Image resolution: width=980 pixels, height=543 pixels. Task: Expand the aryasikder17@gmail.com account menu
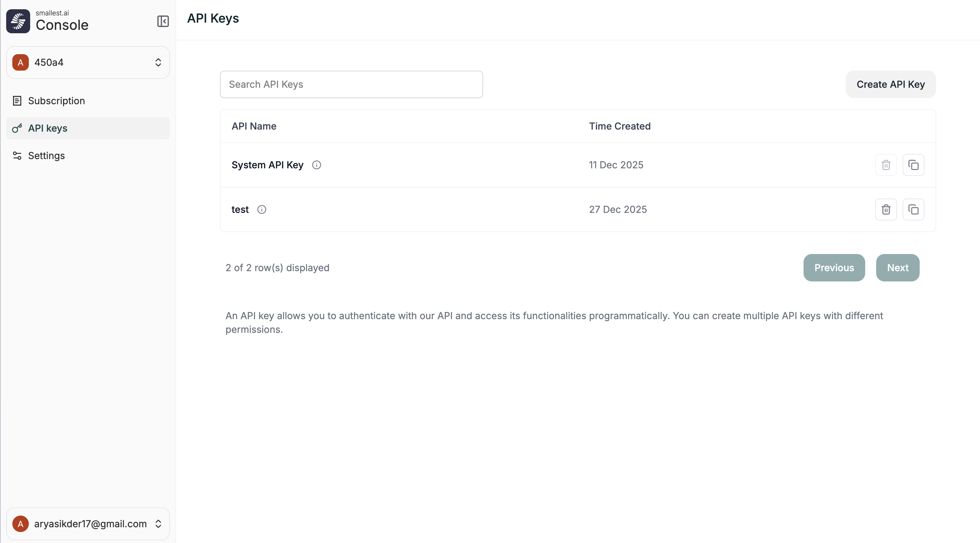(87, 523)
